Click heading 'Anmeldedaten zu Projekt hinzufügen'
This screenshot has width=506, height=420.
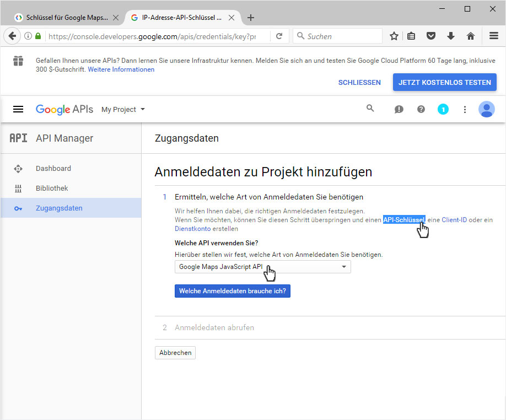(263, 172)
